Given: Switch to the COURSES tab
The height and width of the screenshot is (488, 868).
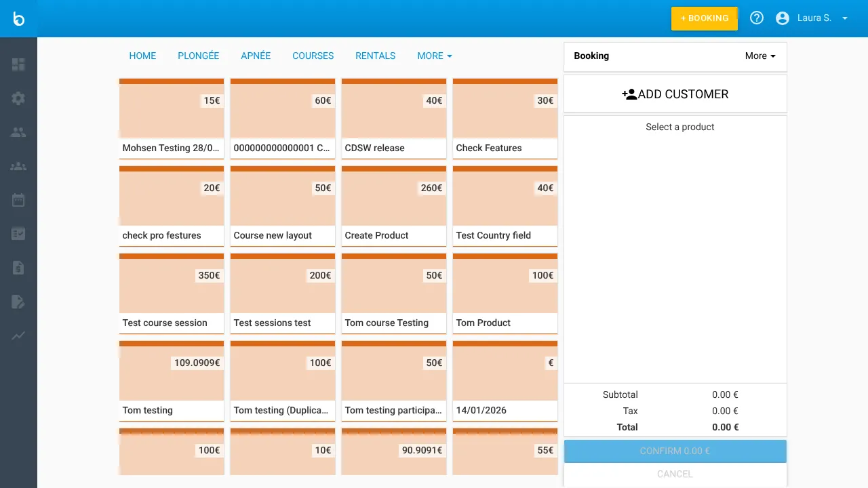Looking at the screenshot, I should pos(313,56).
